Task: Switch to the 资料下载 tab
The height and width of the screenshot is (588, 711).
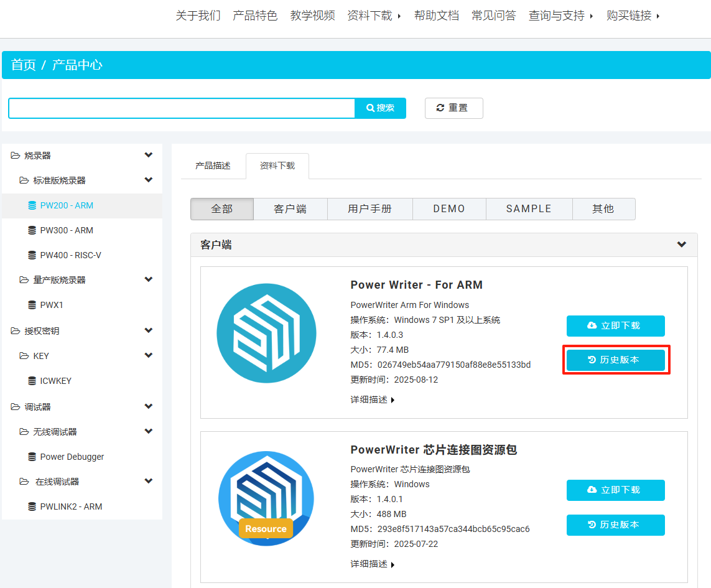Action: point(277,166)
